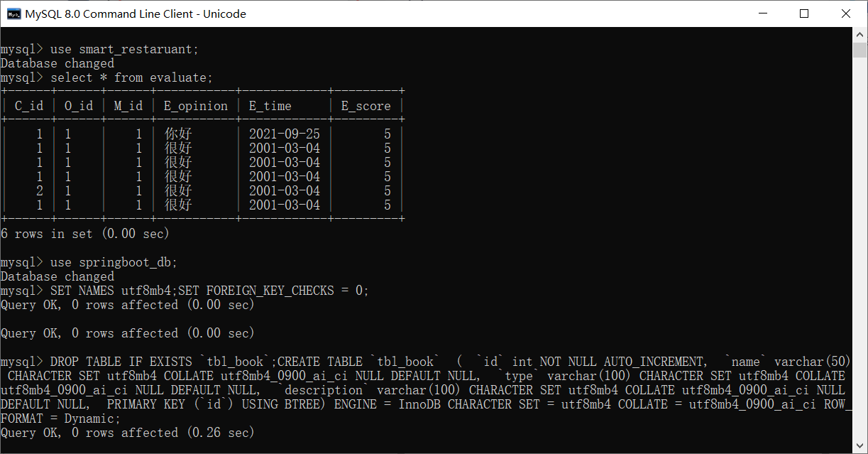The width and height of the screenshot is (868, 454).
Task: Click the C_id column header
Action: point(29,106)
